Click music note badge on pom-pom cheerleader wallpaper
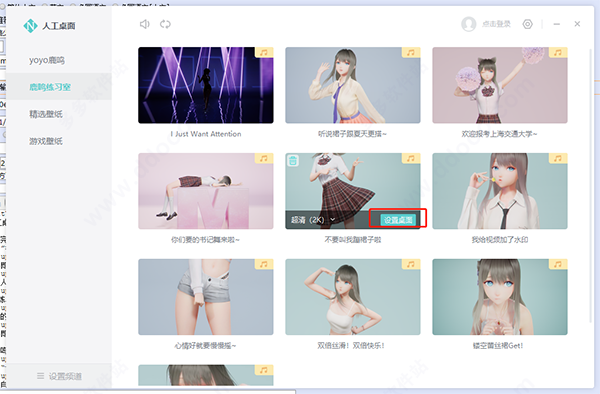Image resolution: width=600 pixels, height=394 pixels. pyautogui.click(x=558, y=52)
